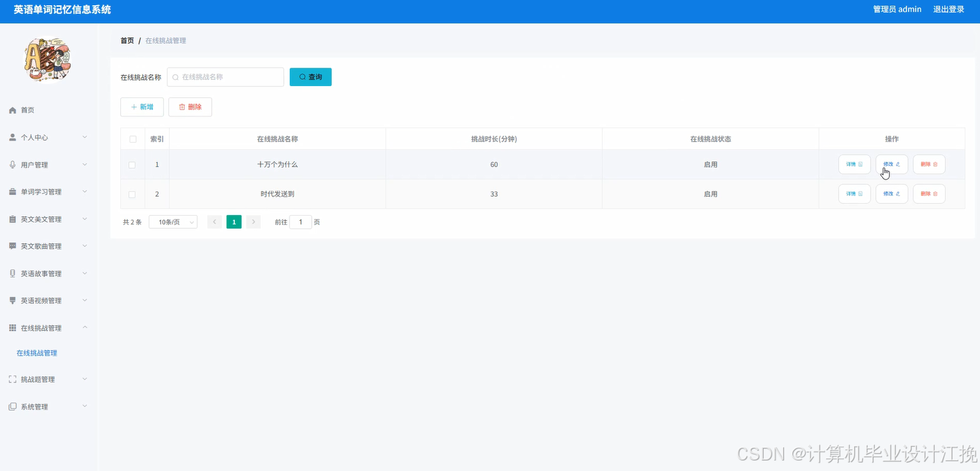
Task: Click the icon beside 英语故事管理
Action: tap(12, 274)
